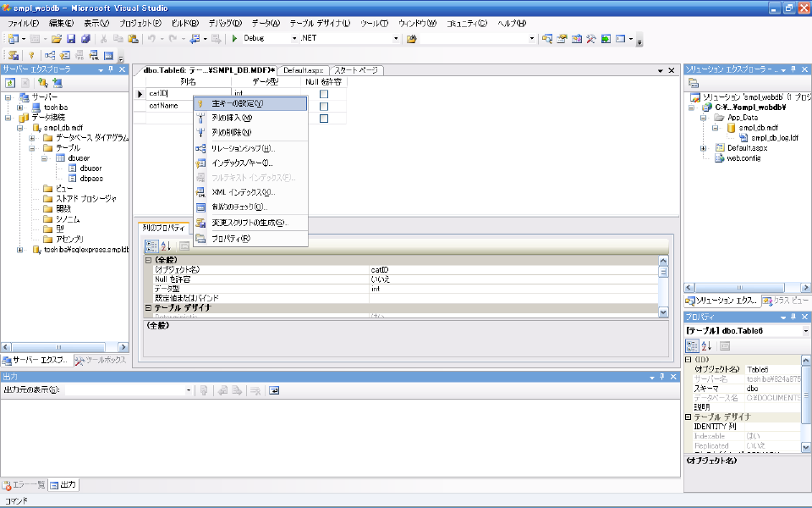Image resolution: width=812 pixels, height=508 pixels.
Task: Click the Generate Change Script toolbar icon
Action: [14, 56]
